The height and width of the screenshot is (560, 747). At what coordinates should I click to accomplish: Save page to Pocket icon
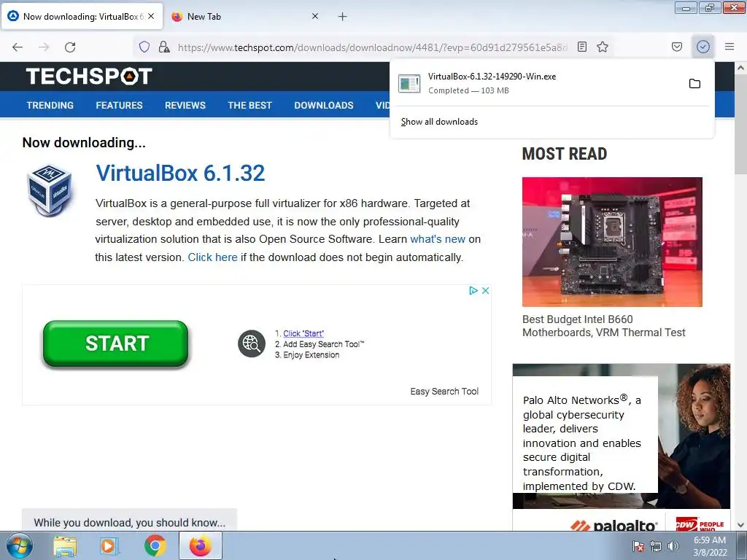(x=677, y=47)
